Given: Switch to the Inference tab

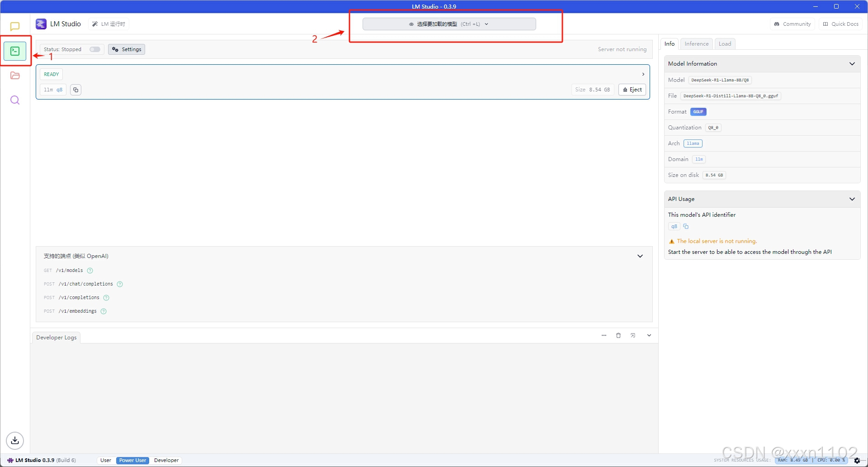Looking at the screenshot, I should point(697,44).
